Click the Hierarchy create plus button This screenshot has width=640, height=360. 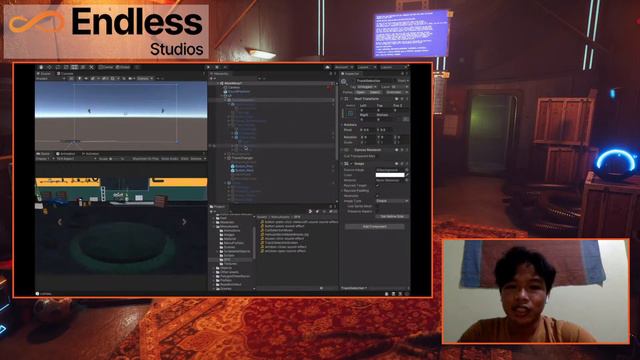212,78
